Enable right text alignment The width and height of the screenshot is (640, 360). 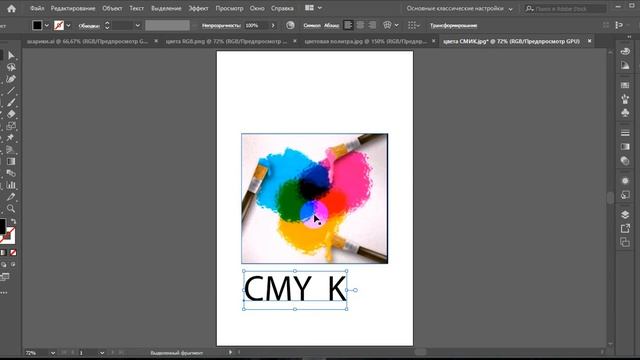pos(372,25)
